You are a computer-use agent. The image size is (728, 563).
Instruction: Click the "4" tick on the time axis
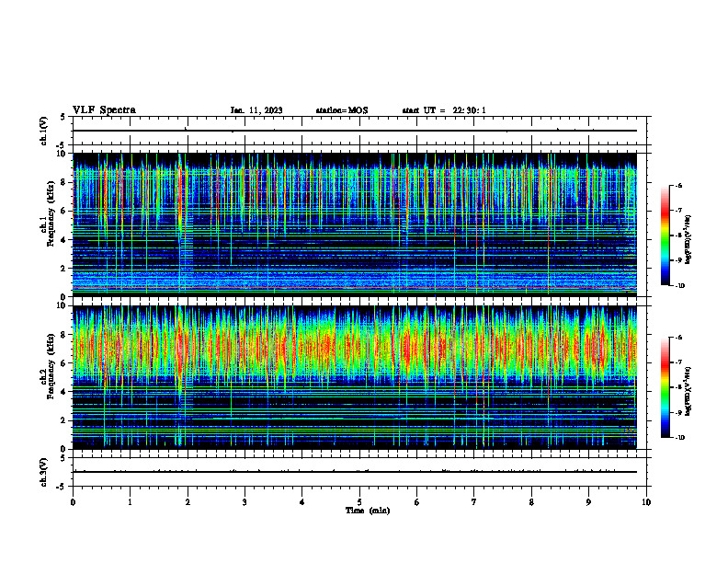click(x=302, y=502)
